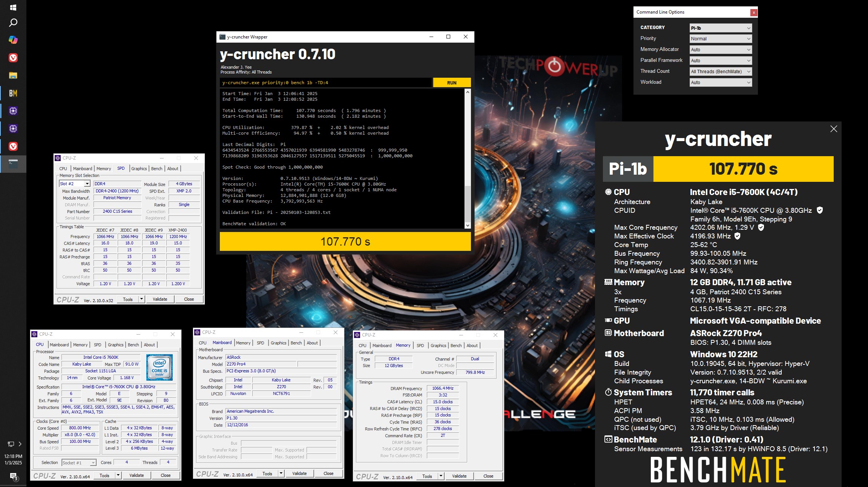Click Validate in CPU-Z SPD window

160,299
